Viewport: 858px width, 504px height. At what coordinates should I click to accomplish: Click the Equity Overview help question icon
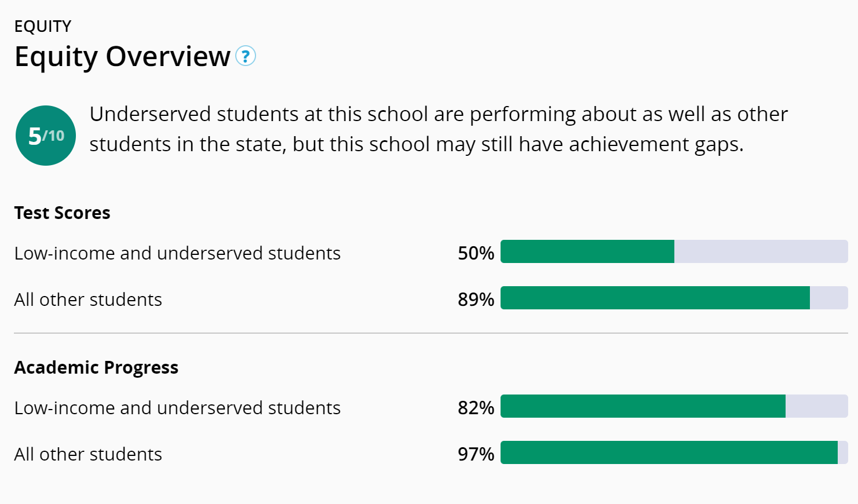pos(246,56)
